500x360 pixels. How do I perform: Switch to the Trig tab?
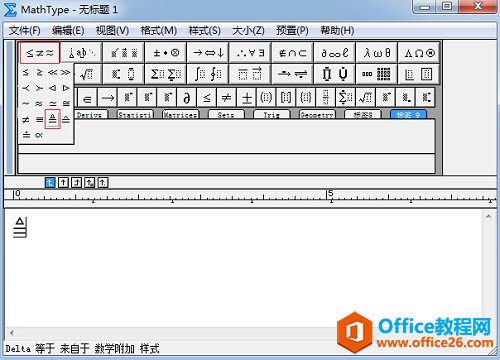tap(272, 115)
